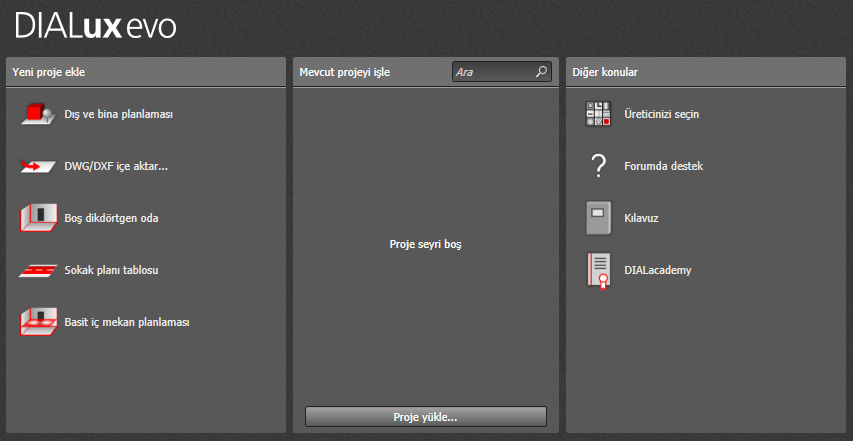Screen dimensions: 853x441
Task: Select DWG/DXF içe aktar... option
Action: pyautogui.click(x=116, y=166)
